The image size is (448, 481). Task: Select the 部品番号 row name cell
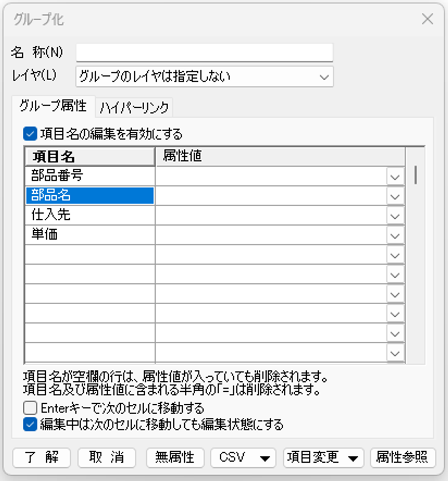pos(90,176)
